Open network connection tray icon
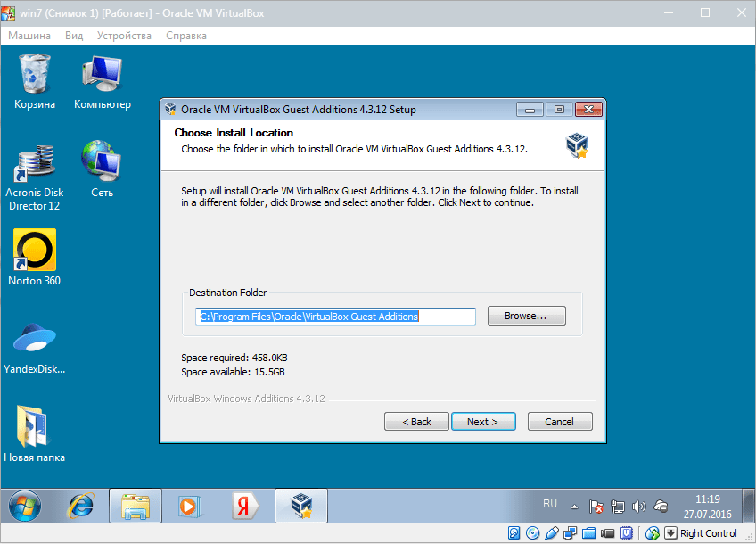This screenshot has width=756, height=544. tap(618, 507)
